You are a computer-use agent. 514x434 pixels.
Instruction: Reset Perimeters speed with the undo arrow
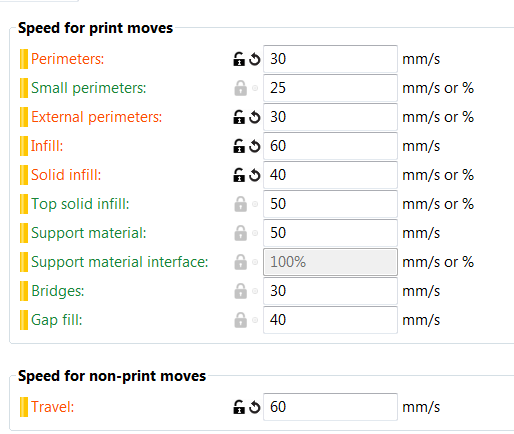[255, 59]
